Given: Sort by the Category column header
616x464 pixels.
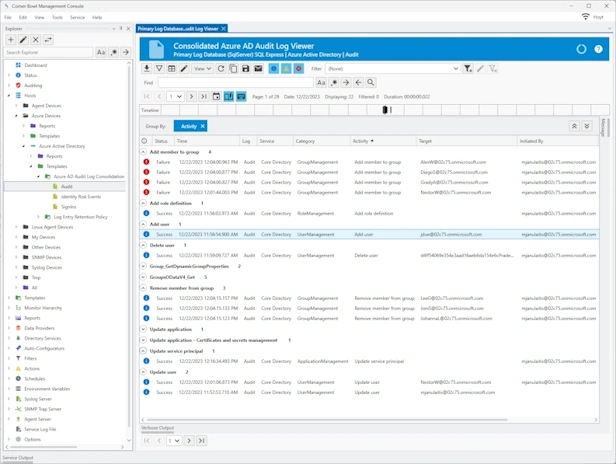Looking at the screenshot, I should pyautogui.click(x=322, y=141).
